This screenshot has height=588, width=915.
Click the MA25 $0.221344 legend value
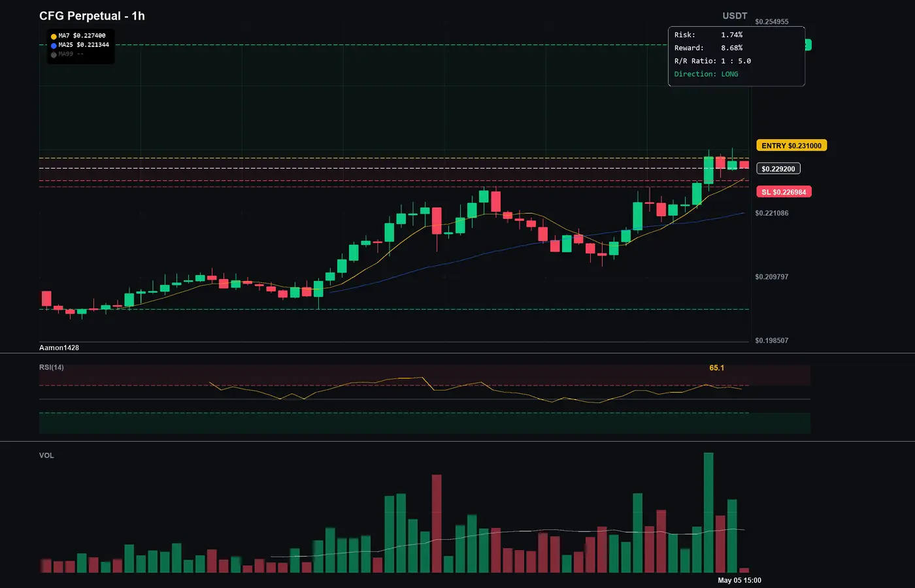pos(84,45)
